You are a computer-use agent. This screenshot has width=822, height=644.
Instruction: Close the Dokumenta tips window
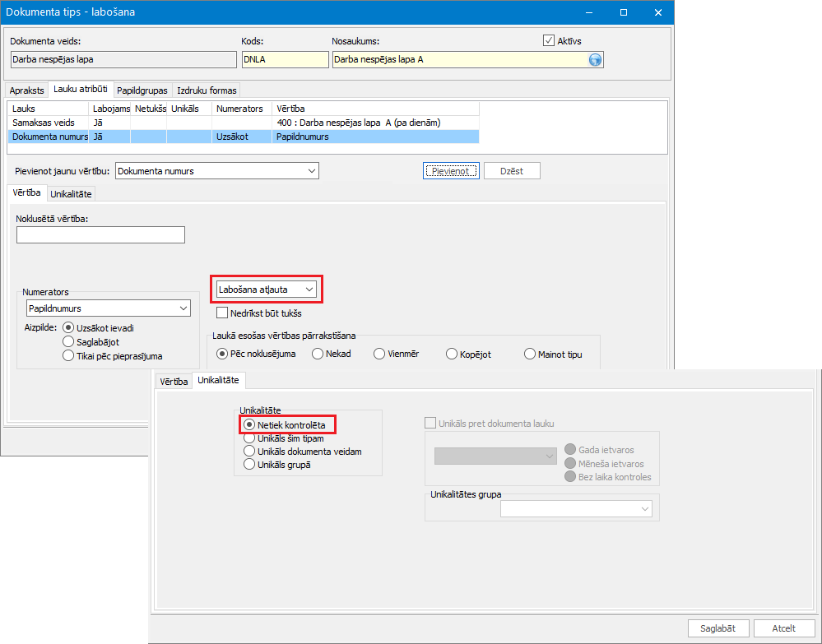pyautogui.click(x=658, y=12)
